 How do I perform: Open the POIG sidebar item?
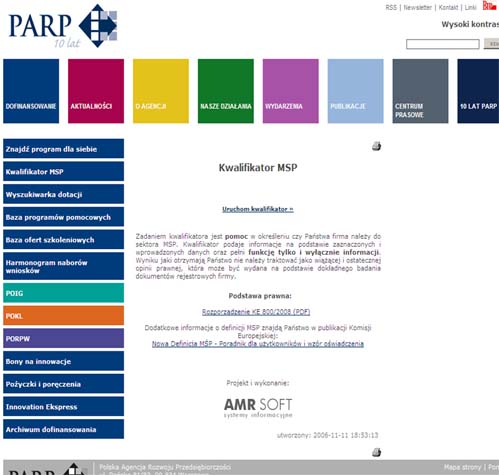pos(63,293)
